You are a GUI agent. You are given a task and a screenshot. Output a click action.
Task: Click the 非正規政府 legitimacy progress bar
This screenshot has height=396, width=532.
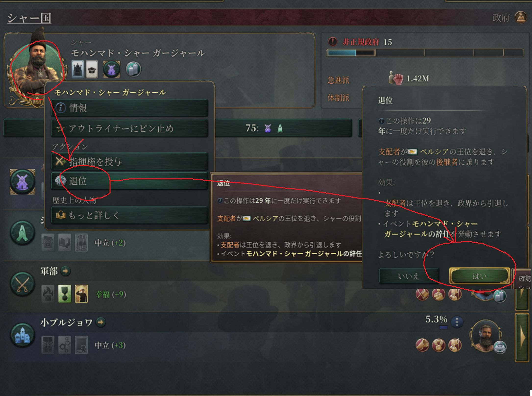pyautogui.click(x=425, y=53)
